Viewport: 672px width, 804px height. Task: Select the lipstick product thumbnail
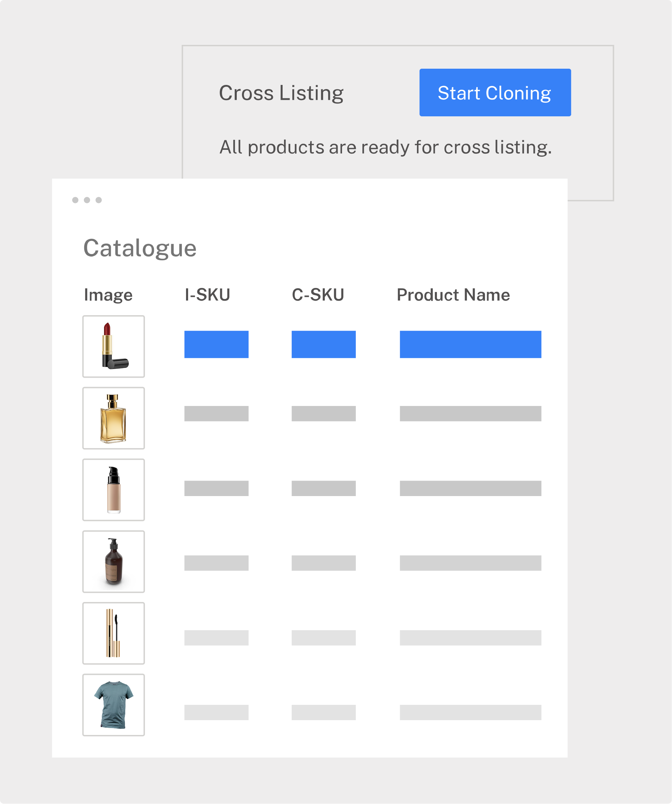(x=114, y=346)
